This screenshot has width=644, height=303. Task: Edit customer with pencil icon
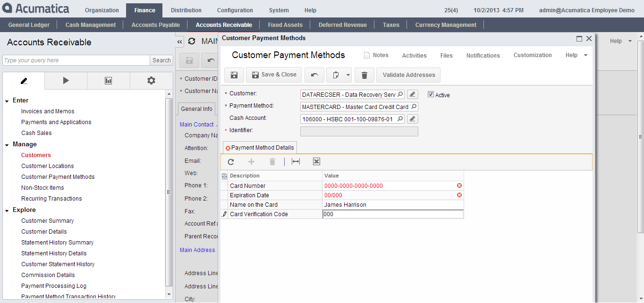[413, 94]
